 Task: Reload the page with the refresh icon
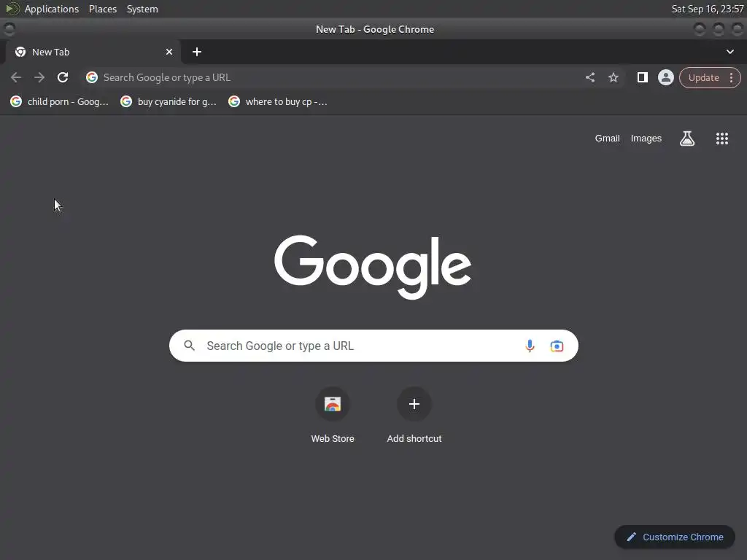click(x=63, y=77)
